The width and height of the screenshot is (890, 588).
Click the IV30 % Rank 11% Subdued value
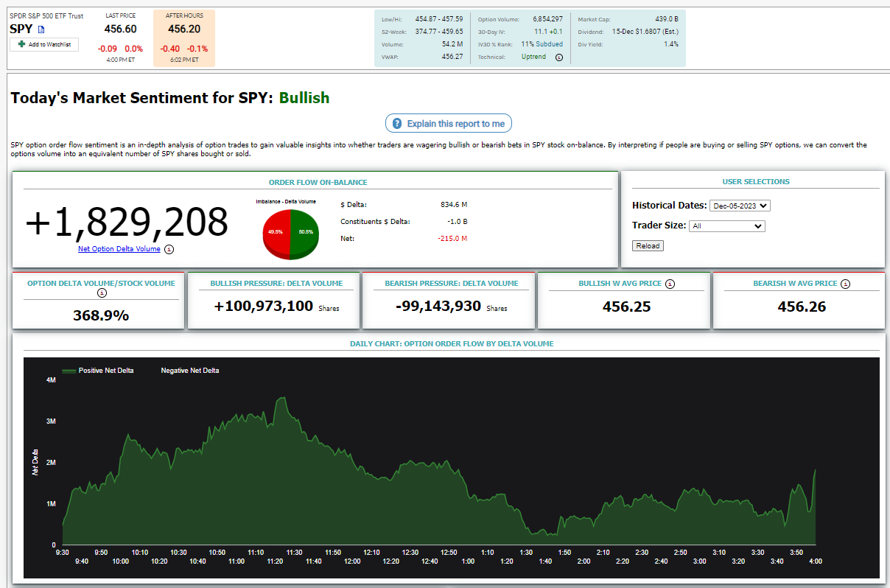coord(542,44)
